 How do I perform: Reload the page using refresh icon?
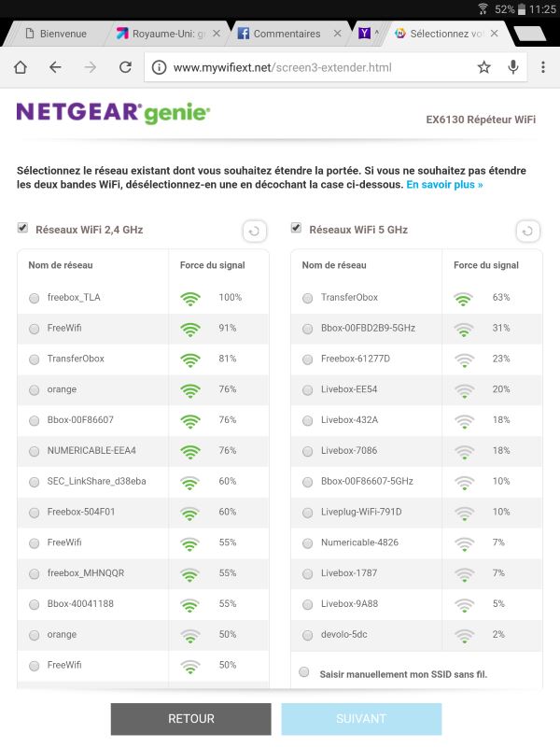point(125,67)
